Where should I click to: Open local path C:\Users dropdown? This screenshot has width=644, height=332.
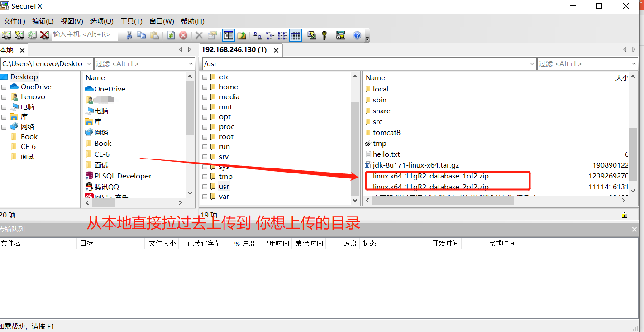88,64
